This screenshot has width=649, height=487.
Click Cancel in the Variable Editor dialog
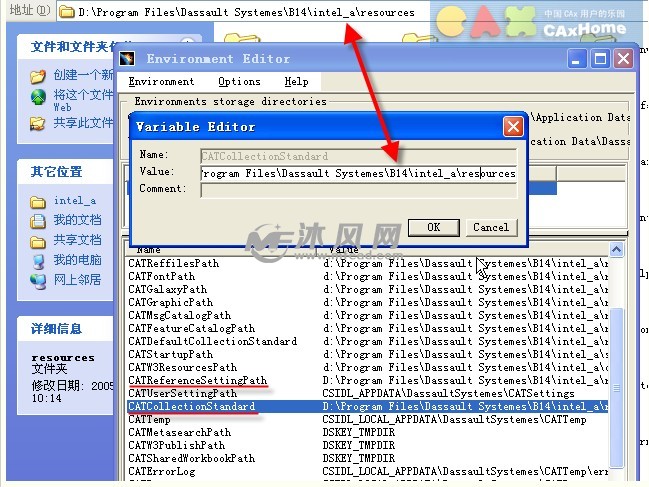[x=490, y=227]
